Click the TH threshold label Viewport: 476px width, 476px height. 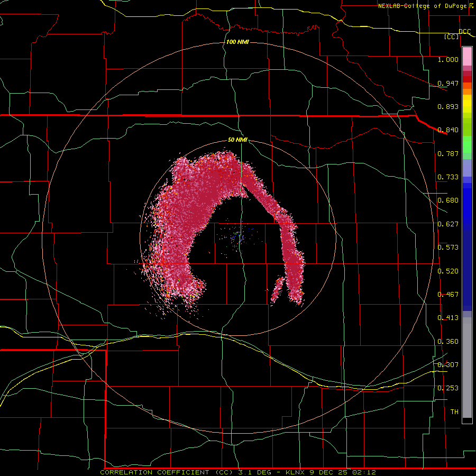tap(454, 412)
